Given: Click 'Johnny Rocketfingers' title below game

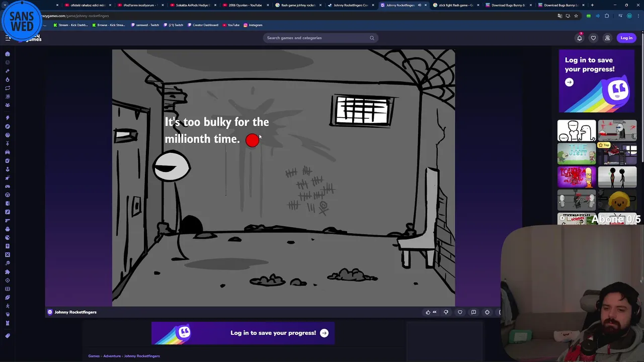Looking at the screenshot, I should click(x=75, y=312).
